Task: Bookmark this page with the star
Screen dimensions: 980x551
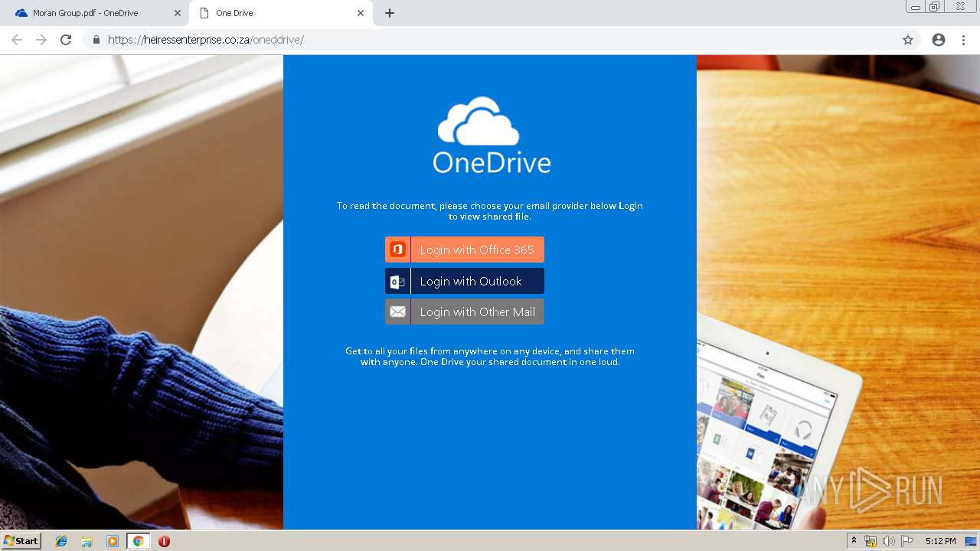Action: 908,40
